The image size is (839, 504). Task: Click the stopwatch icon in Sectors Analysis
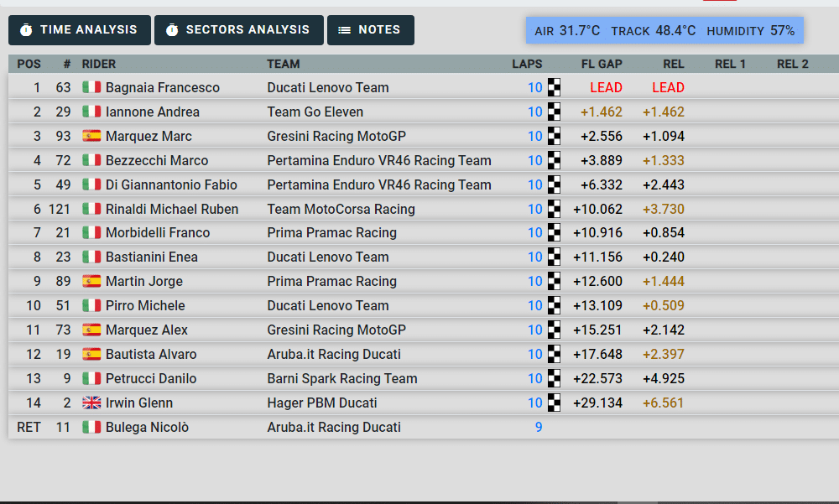coord(172,30)
